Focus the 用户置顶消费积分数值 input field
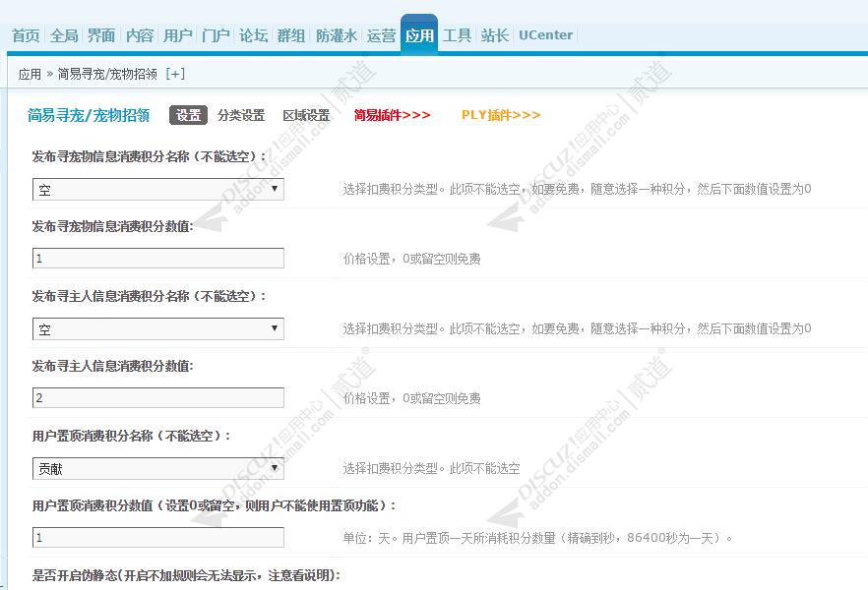Image resolution: width=868 pixels, height=590 pixels. point(158,538)
